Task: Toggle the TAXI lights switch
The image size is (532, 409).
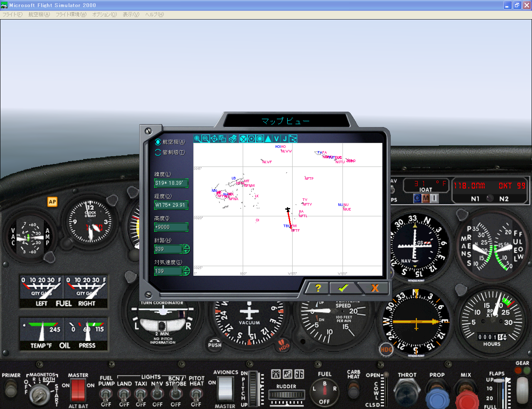Action: [141, 395]
